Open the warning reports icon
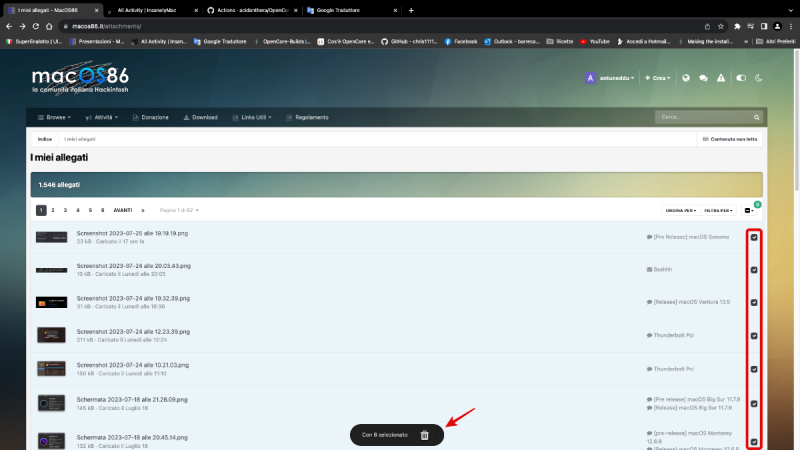Viewport: 800px width, 450px height. tap(720, 78)
